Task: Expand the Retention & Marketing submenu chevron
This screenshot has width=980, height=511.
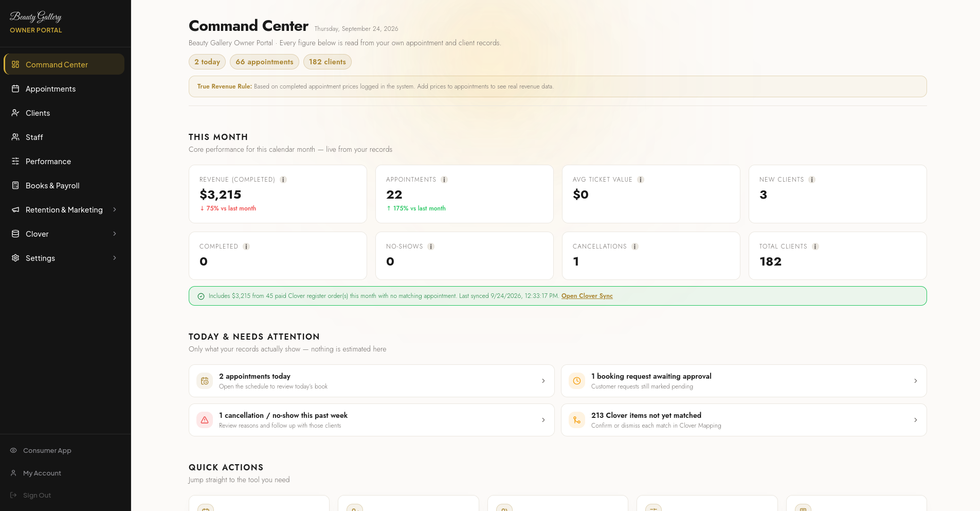Action: click(115, 209)
